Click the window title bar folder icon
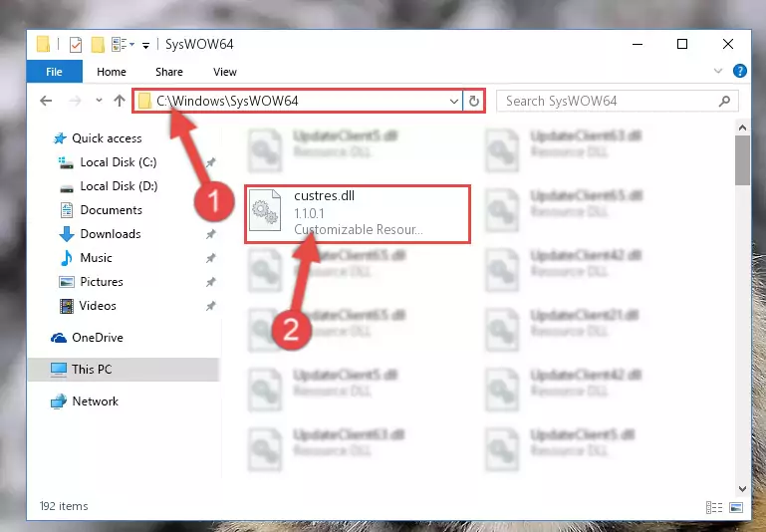Screen dimensions: 766x532 (44, 45)
